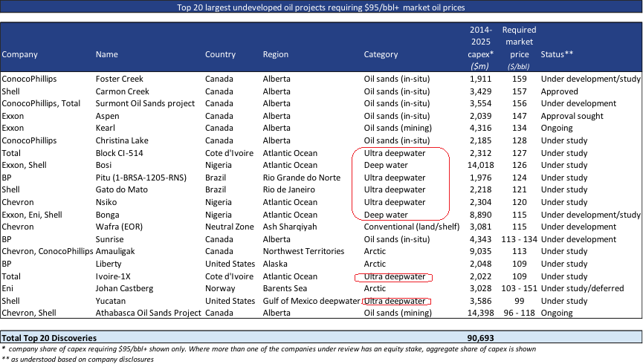Select the Name column header
This screenshot has width=643, height=364.
pos(106,54)
